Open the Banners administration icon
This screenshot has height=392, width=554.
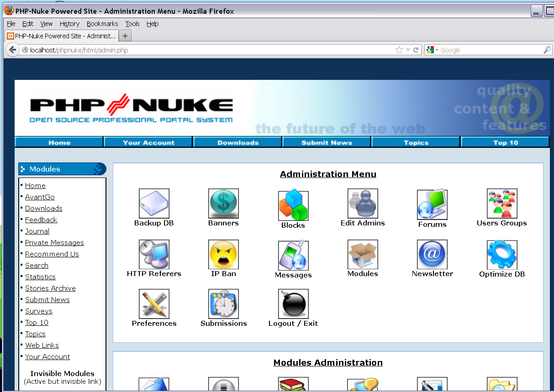click(x=223, y=204)
